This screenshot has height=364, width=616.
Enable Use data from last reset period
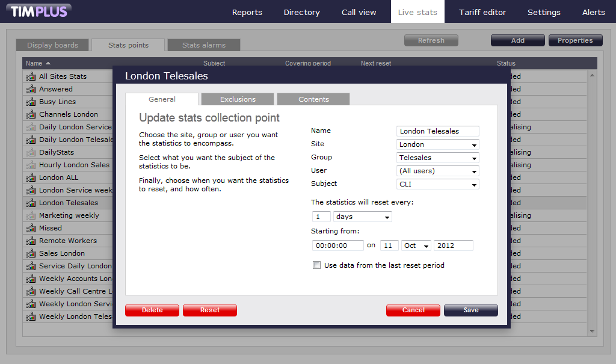coord(316,265)
